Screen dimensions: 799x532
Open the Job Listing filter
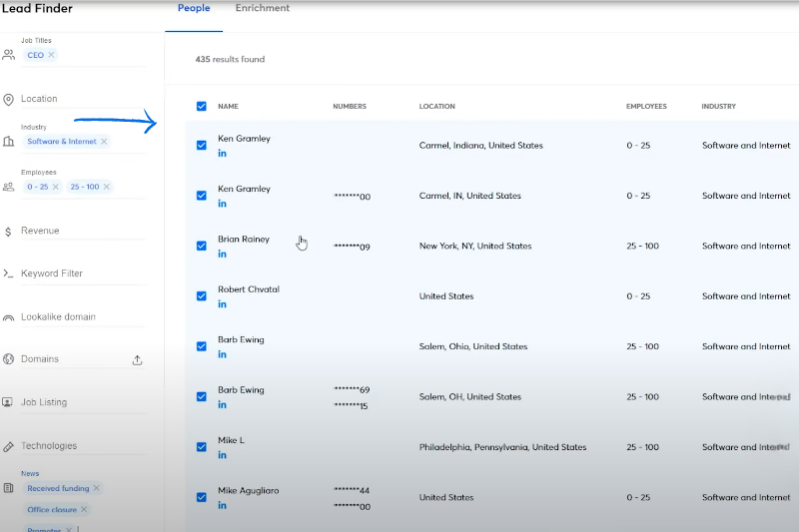(x=44, y=402)
